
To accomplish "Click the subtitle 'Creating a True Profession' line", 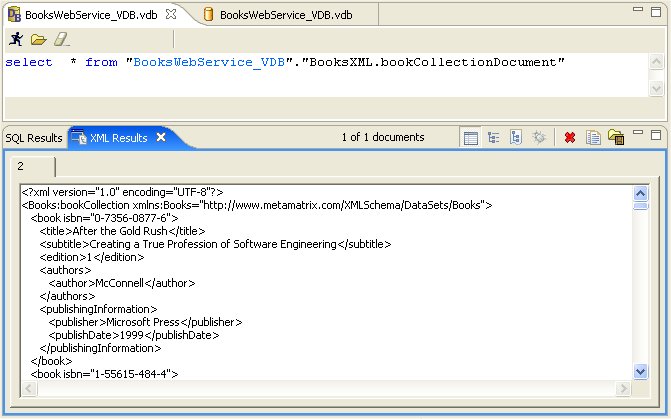I will coord(215,244).
